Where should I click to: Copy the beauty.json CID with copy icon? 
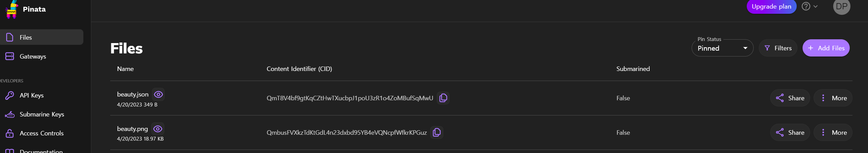coord(443,98)
